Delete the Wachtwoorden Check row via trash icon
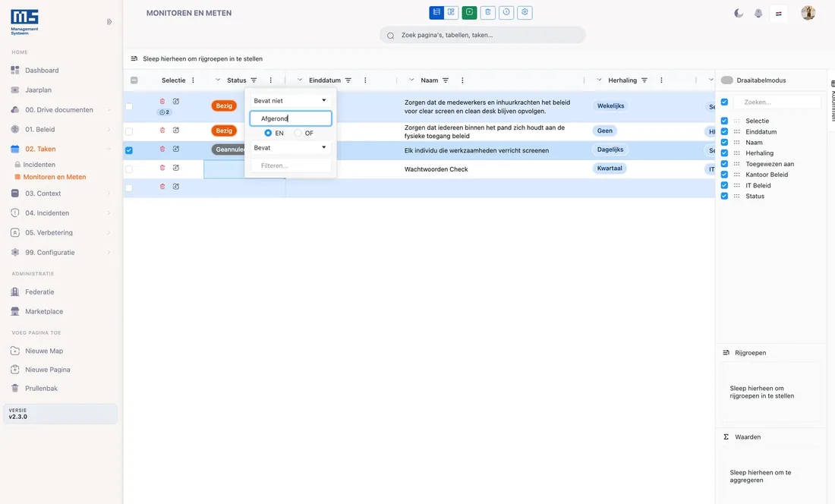 (162, 168)
